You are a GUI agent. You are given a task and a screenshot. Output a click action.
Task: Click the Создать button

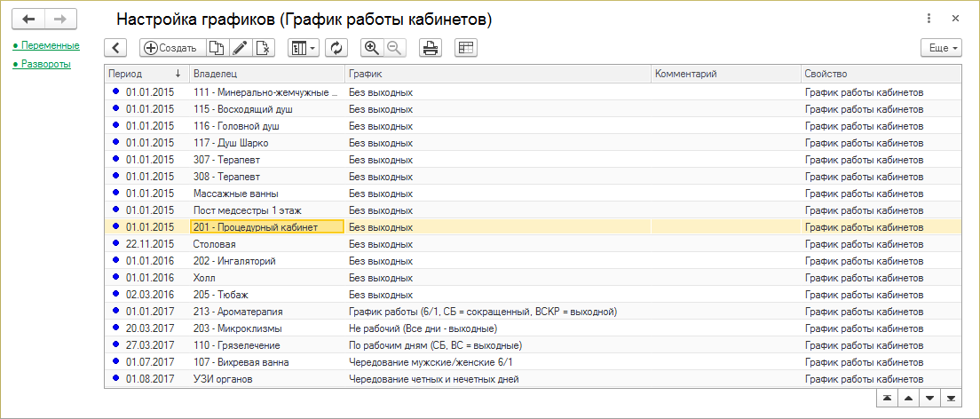[x=171, y=48]
